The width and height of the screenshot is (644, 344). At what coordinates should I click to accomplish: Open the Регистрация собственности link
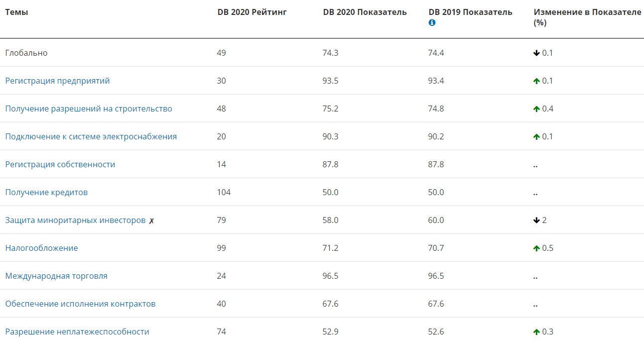(x=60, y=164)
